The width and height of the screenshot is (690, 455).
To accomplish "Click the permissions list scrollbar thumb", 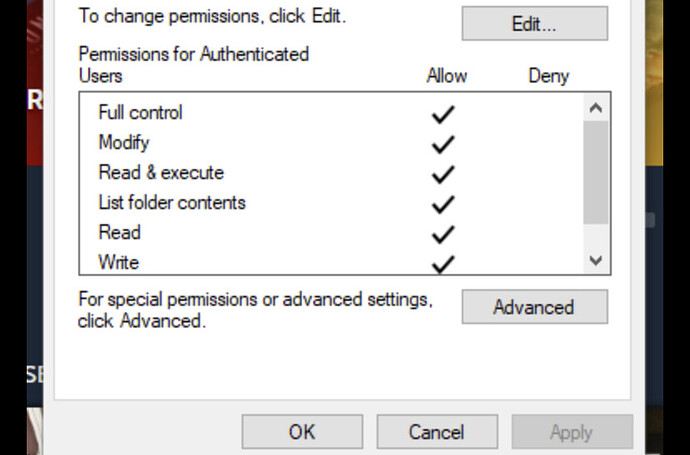I will (x=596, y=172).
